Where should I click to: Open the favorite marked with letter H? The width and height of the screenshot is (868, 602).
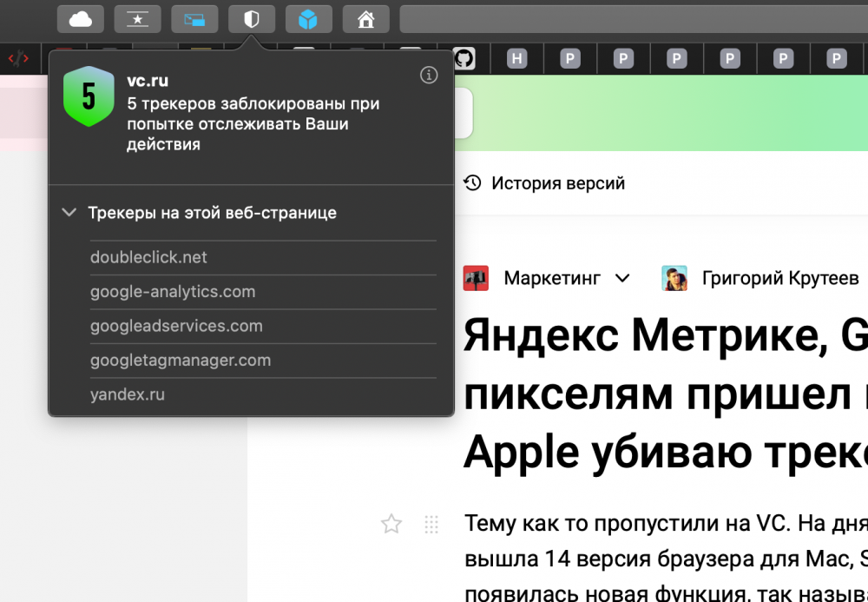tap(517, 58)
